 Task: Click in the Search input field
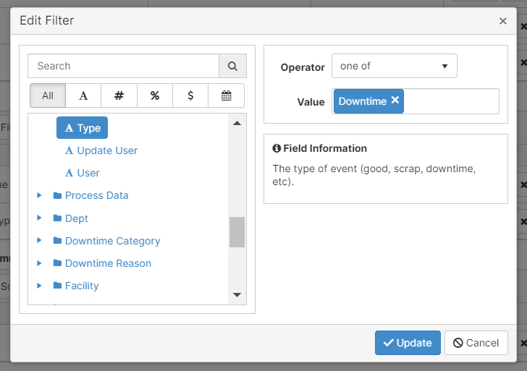(x=123, y=66)
